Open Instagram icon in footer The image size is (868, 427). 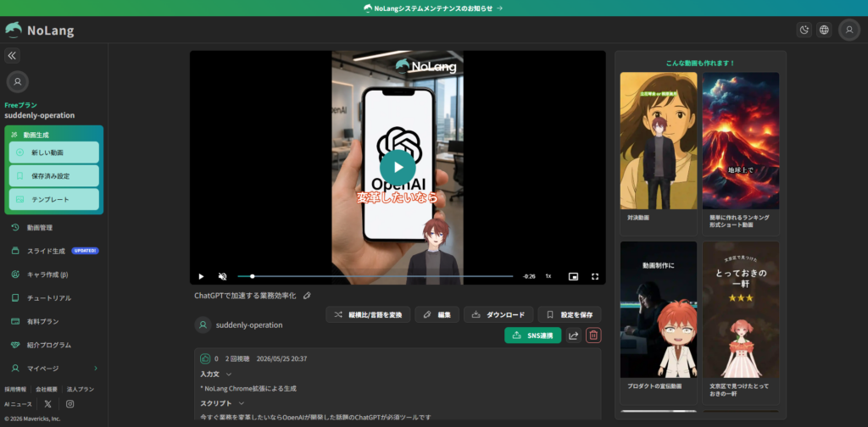tap(70, 404)
